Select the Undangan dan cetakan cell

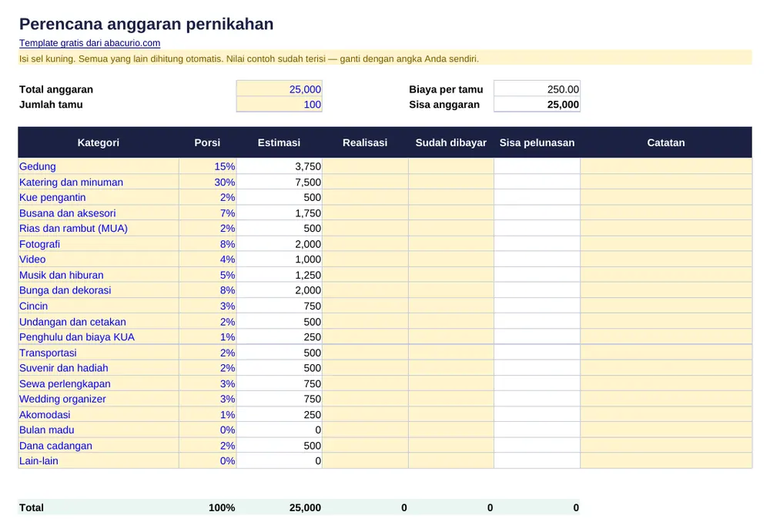pyautogui.click(x=99, y=321)
